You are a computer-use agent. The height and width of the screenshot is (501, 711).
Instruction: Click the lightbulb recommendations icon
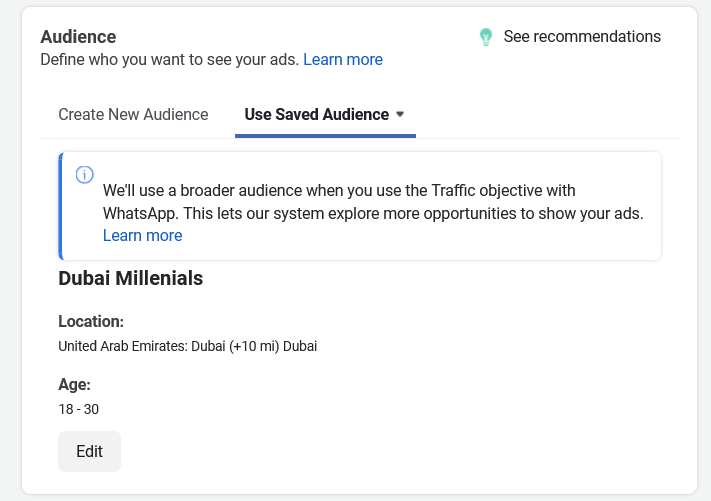click(x=486, y=37)
